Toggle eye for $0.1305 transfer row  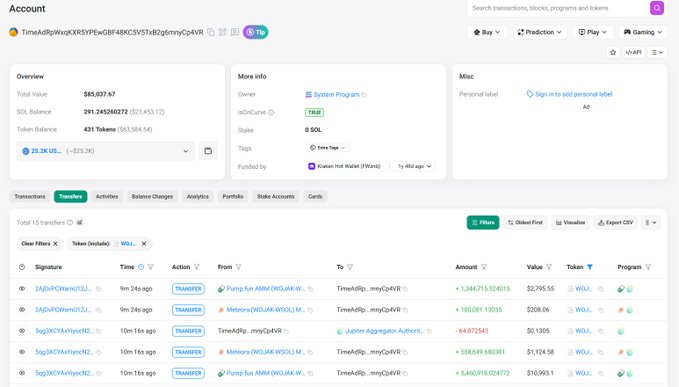[x=22, y=331]
